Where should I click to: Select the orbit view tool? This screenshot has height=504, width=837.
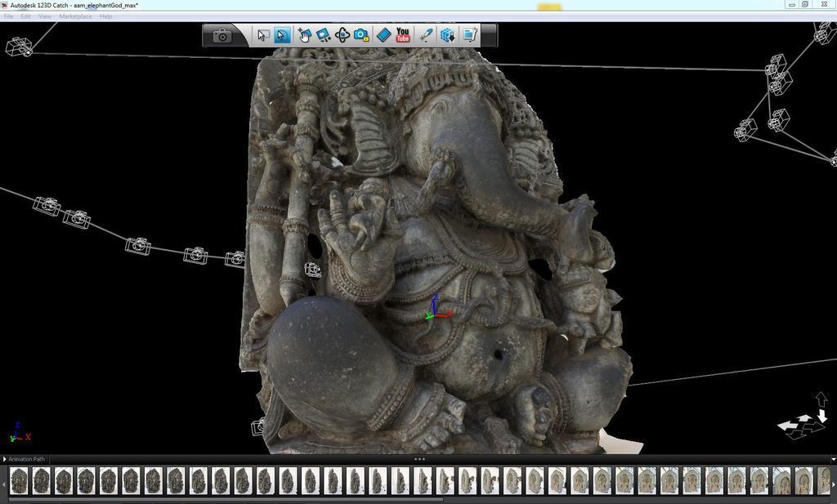[342, 35]
